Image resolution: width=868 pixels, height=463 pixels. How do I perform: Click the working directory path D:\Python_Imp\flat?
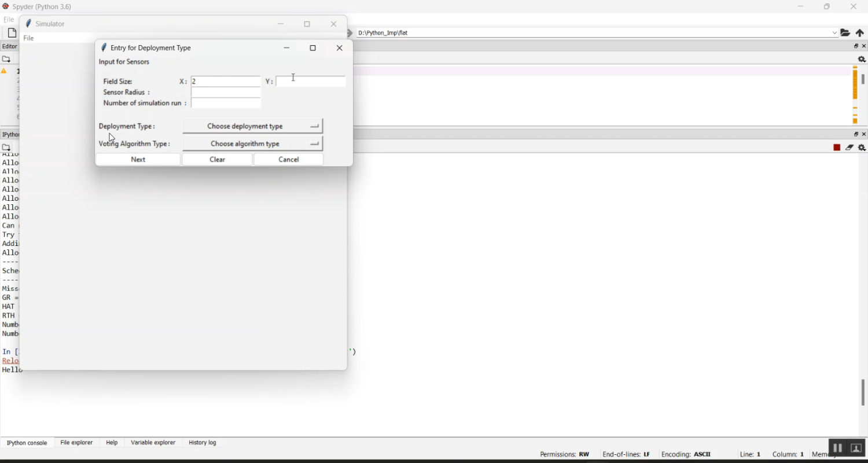(383, 33)
